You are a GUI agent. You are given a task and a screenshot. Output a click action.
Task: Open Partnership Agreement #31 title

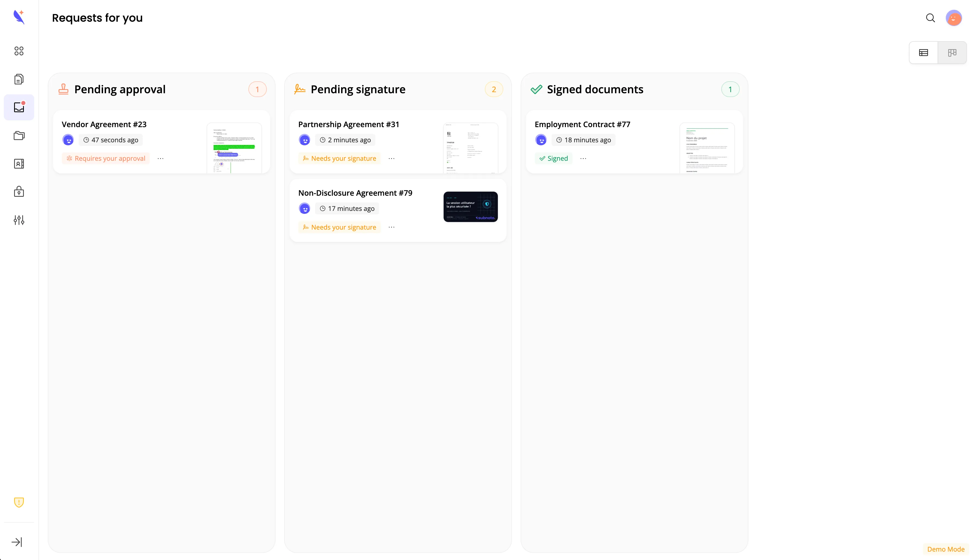click(348, 124)
